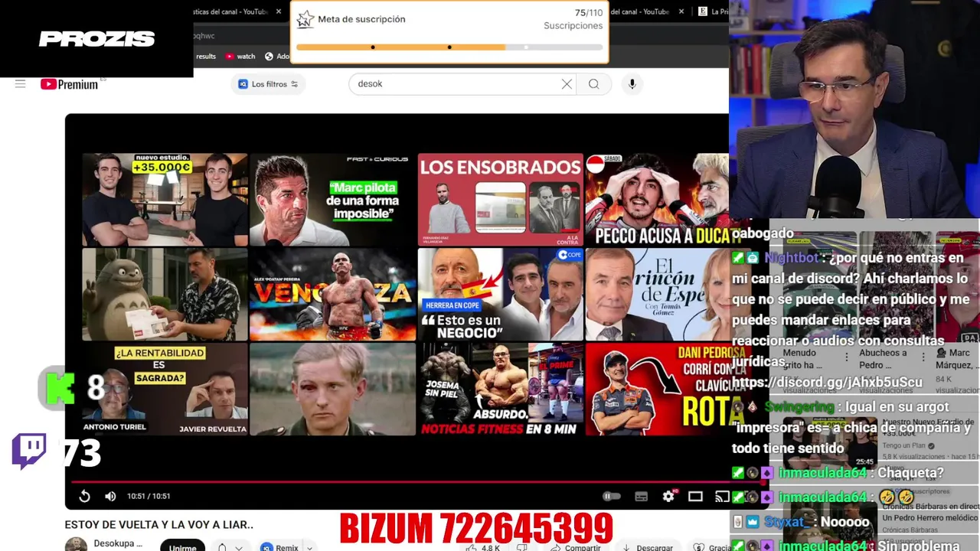The height and width of the screenshot is (551, 980).
Task: Open the 'Los Ensobrados' endscreen video
Action: (x=500, y=199)
